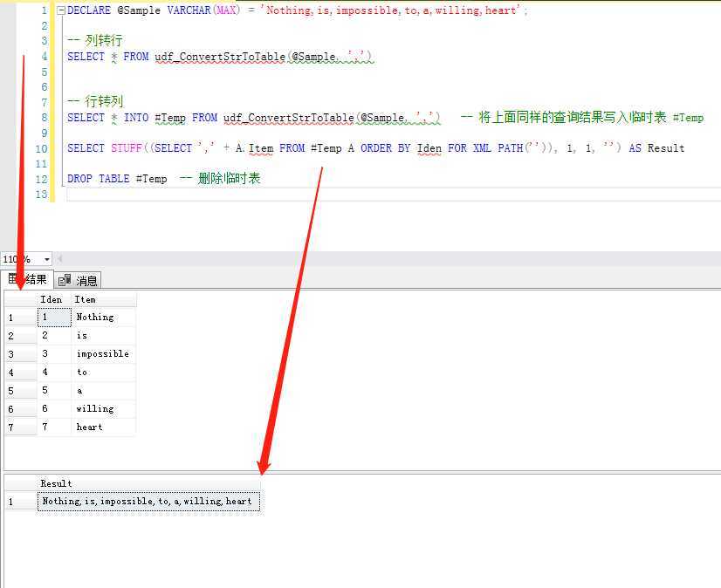This screenshot has height=588, width=721.
Task: Click the Iden cell with value 4
Action: tap(54, 373)
